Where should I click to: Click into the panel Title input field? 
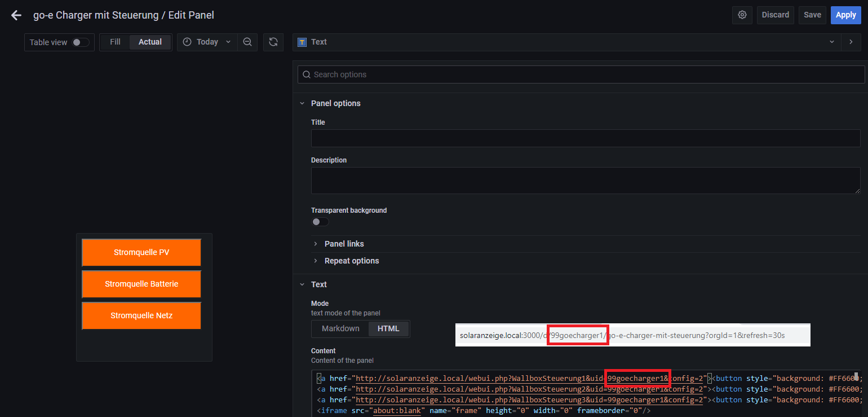[x=585, y=138]
